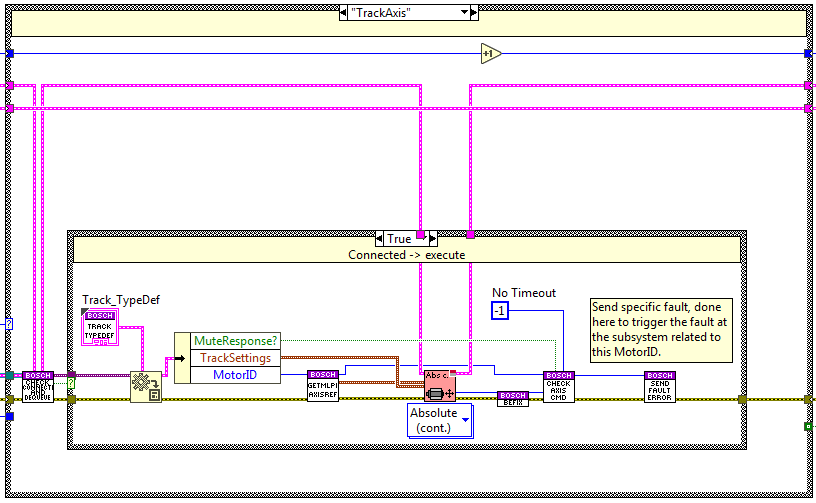Select the TrackSettings unbundle element

236,358
